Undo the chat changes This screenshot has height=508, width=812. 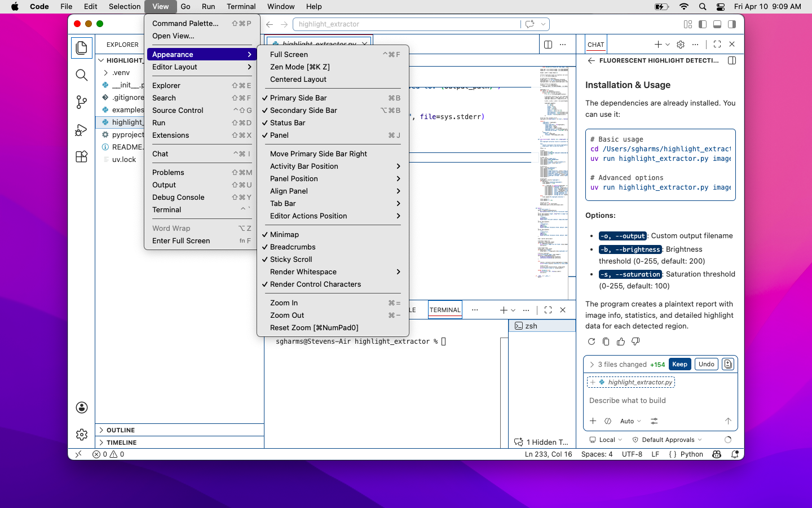[x=706, y=364]
